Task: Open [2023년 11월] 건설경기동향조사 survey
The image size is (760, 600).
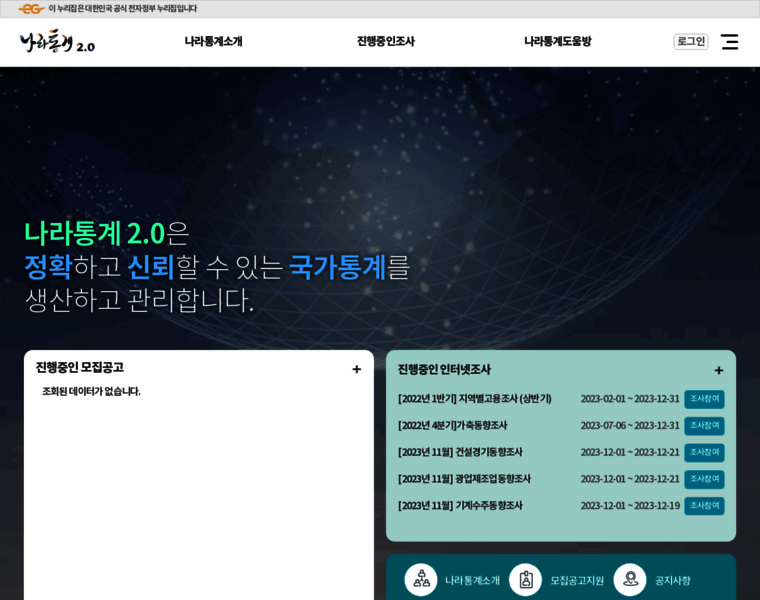Action: pyautogui.click(x=460, y=452)
